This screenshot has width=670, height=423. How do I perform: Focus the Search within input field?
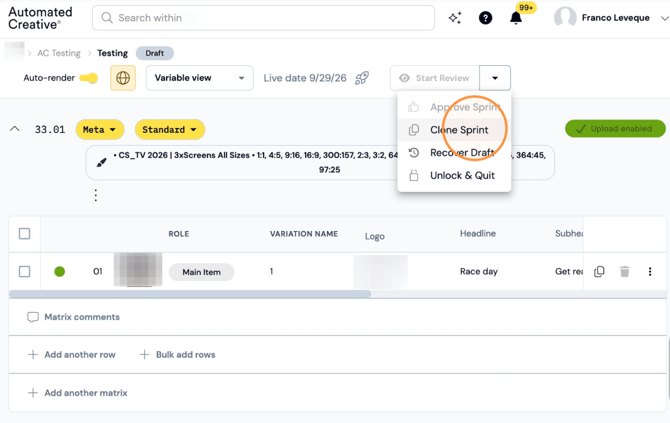coord(263,18)
